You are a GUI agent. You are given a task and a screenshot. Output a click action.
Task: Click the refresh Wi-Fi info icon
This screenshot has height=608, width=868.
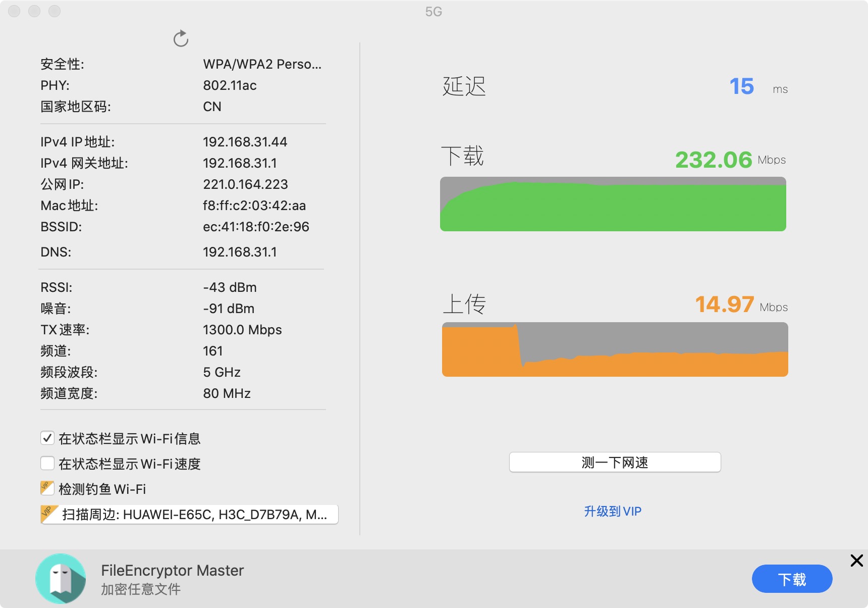coord(181,38)
